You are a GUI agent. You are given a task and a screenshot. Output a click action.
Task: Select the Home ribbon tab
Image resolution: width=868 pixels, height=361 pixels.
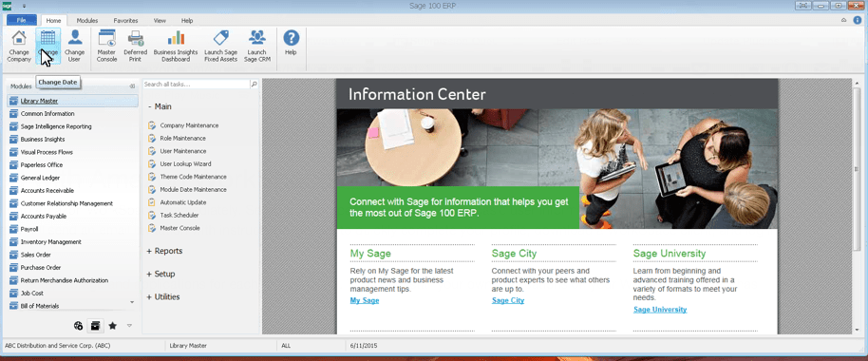54,21
